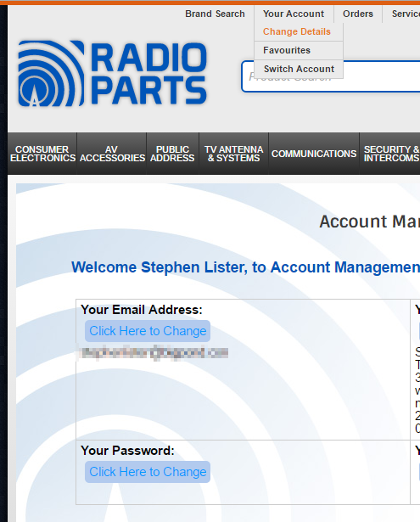This screenshot has height=522, width=420.
Task: Click the Radio Parts logo
Action: point(113,74)
